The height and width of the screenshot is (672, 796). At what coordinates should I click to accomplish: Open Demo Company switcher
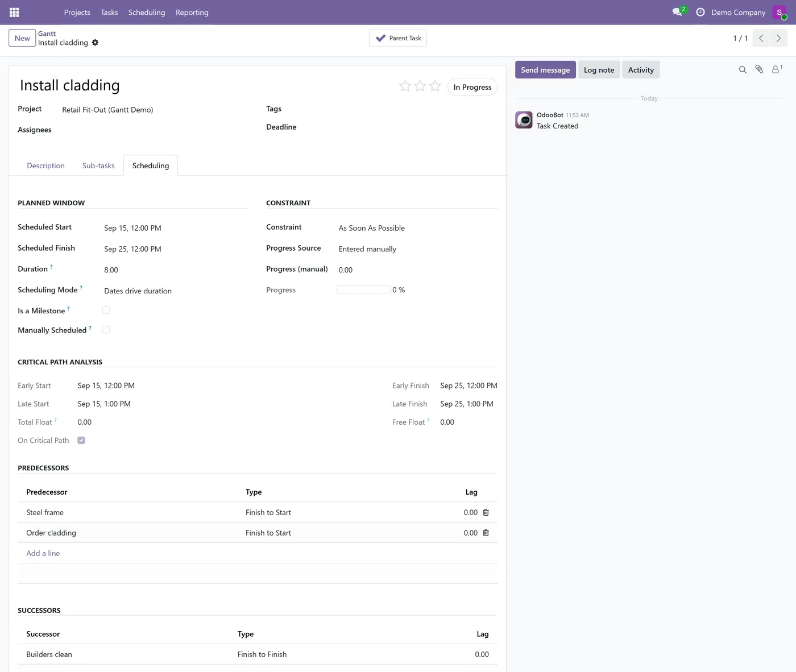738,12
